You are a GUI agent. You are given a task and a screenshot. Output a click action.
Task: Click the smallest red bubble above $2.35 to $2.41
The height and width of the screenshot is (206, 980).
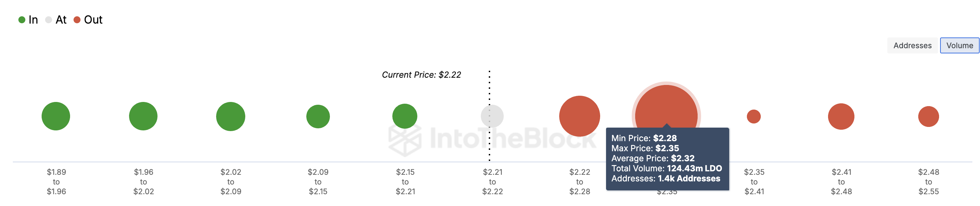click(753, 116)
